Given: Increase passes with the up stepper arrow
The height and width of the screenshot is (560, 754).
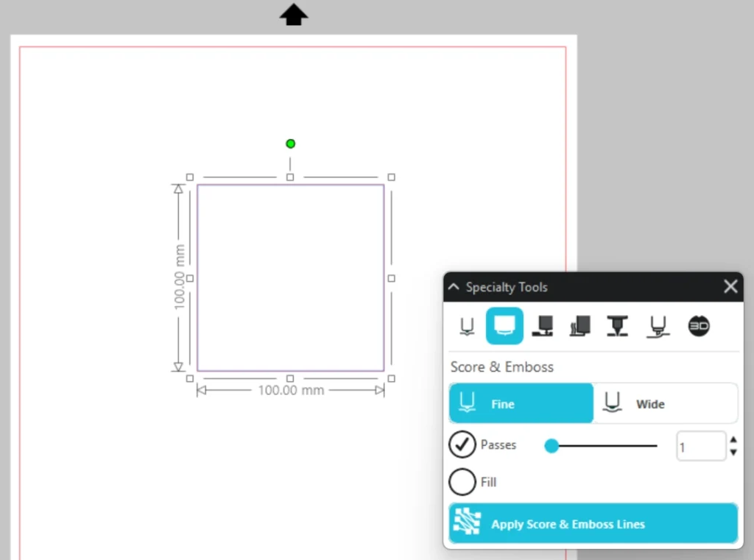Looking at the screenshot, I should (733, 440).
